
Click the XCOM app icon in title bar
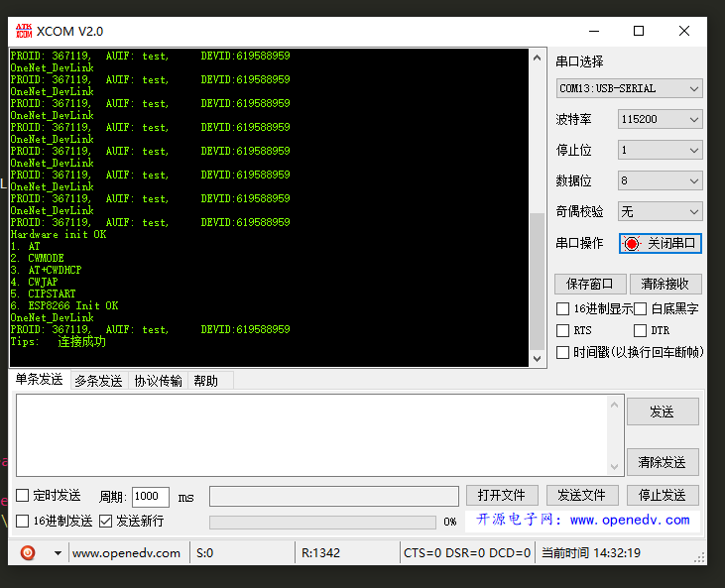point(24,31)
